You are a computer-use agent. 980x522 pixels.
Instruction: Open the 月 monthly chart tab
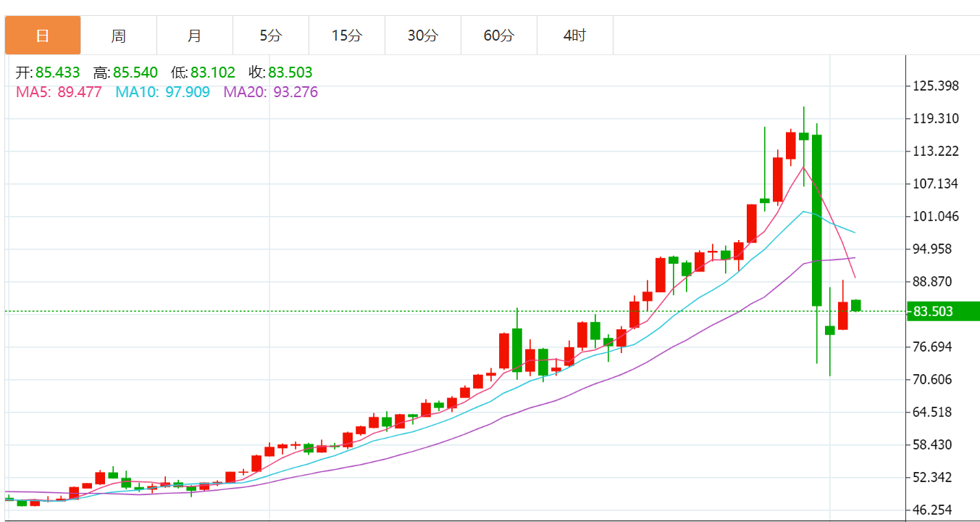tap(195, 36)
